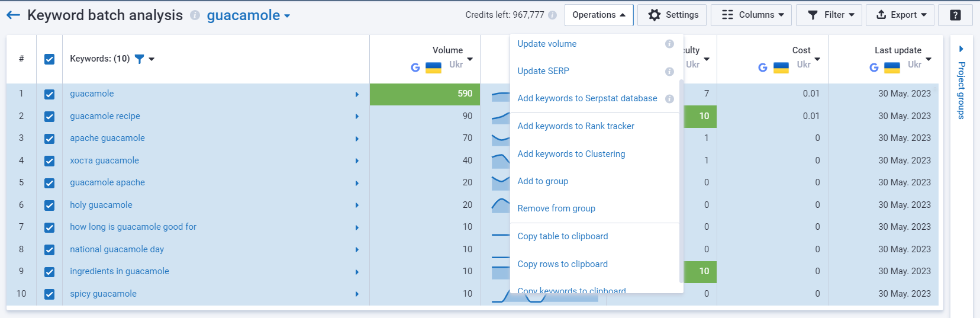Select Update SERP menu item
The image size is (980, 318).
[543, 71]
